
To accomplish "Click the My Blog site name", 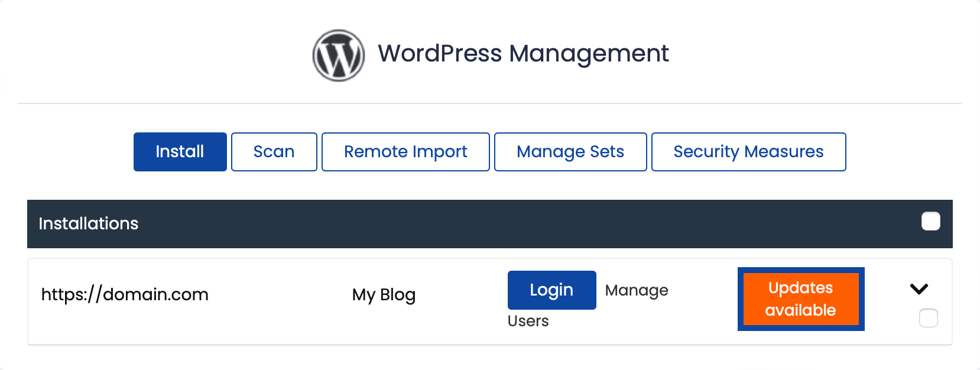I will tap(384, 295).
